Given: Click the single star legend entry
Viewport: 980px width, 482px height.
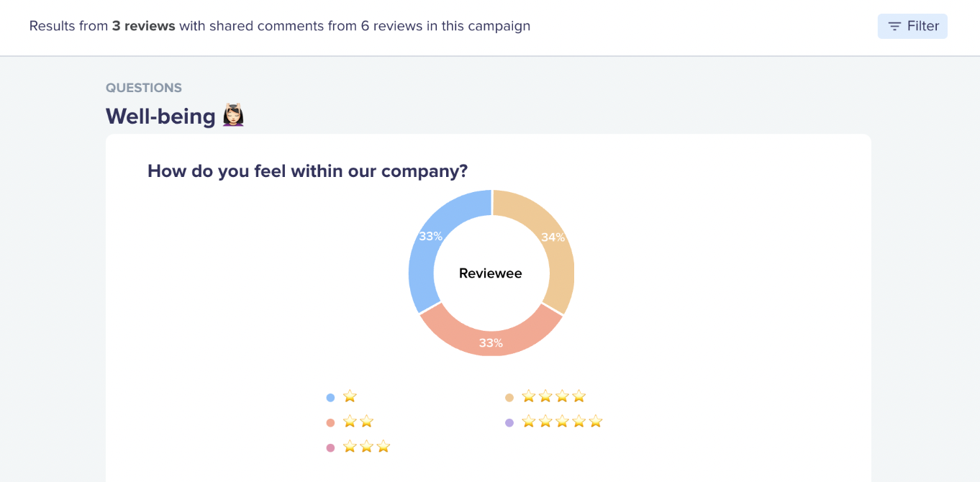Looking at the screenshot, I should (x=350, y=396).
